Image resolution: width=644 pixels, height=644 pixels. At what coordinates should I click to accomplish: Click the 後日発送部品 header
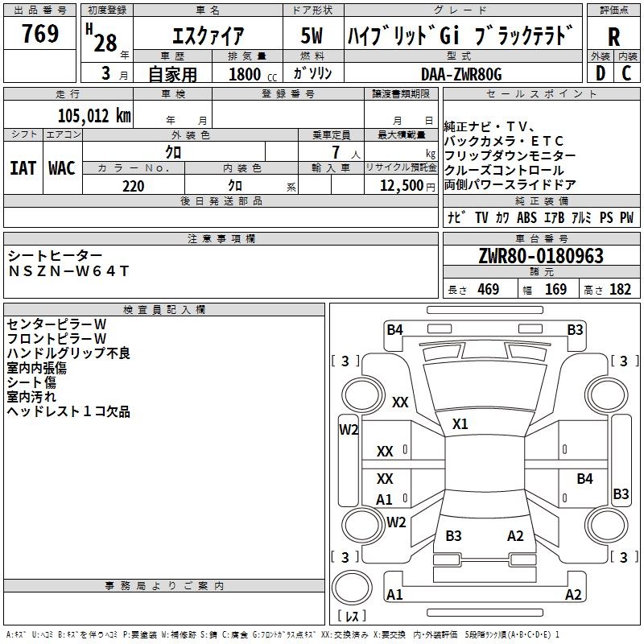(221, 201)
